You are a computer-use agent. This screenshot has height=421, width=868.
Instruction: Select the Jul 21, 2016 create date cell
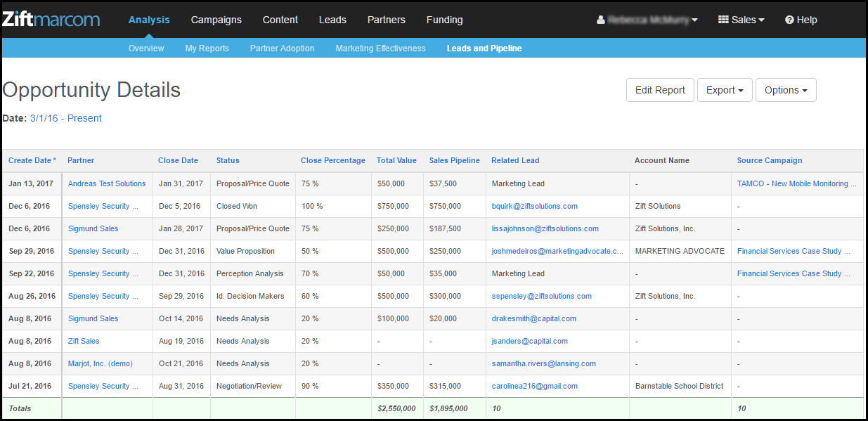click(x=32, y=386)
